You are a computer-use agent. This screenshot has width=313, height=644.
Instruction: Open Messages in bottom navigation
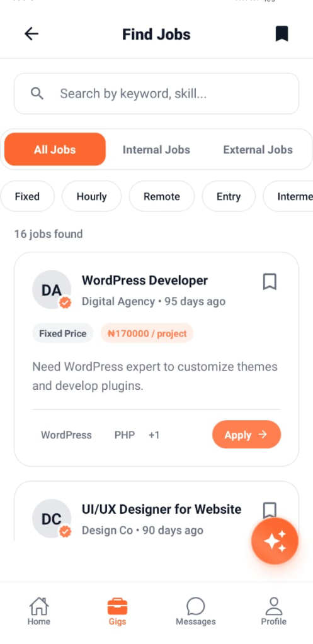pos(196,611)
